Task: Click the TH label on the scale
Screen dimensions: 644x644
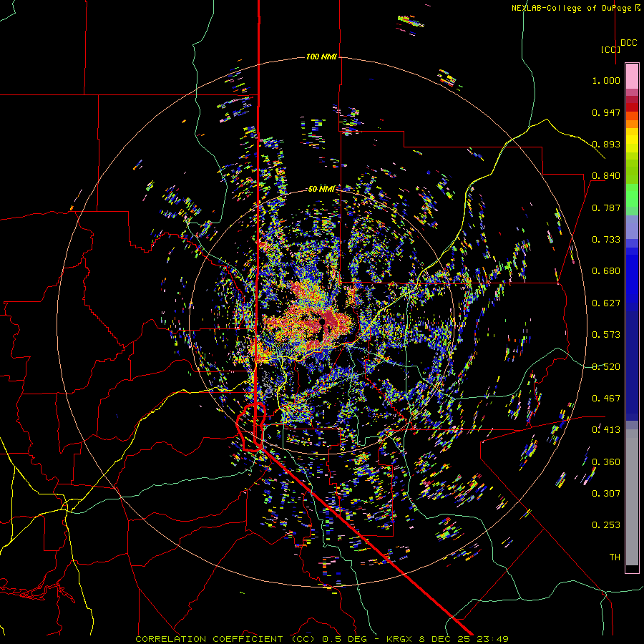Action: point(615,557)
